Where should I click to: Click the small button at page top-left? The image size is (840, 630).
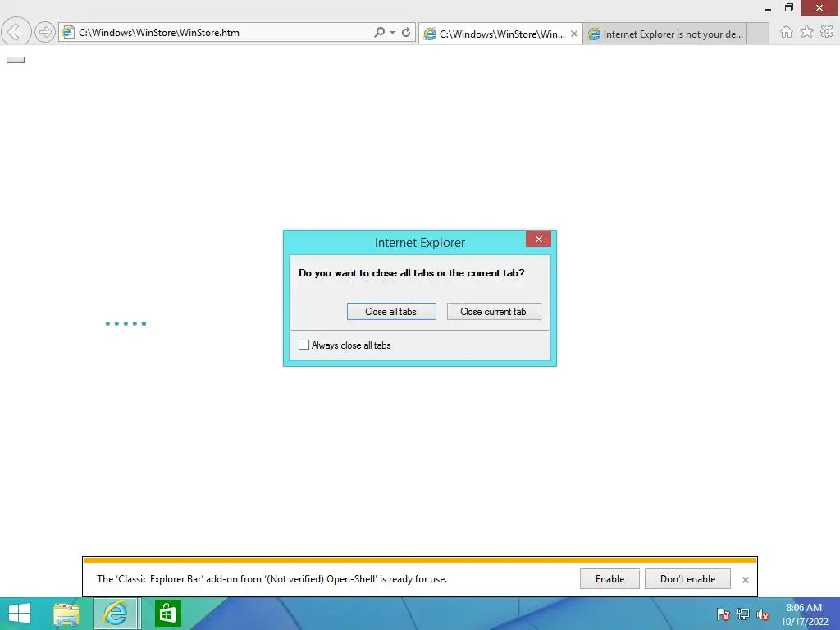[x=16, y=59]
